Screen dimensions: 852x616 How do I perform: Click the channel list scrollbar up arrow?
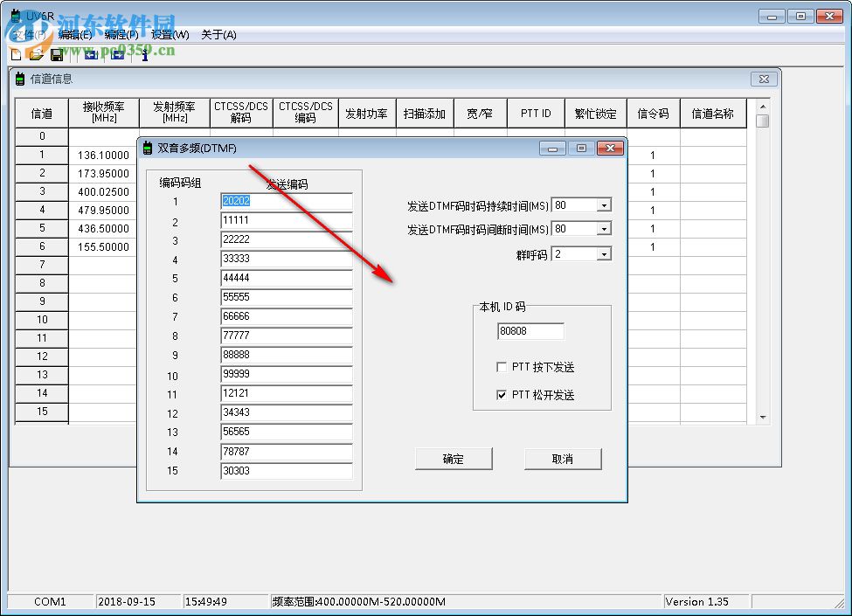click(763, 107)
